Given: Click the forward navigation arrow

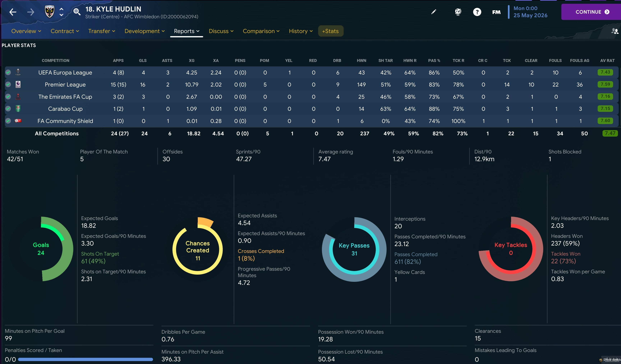Looking at the screenshot, I should [x=31, y=12].
